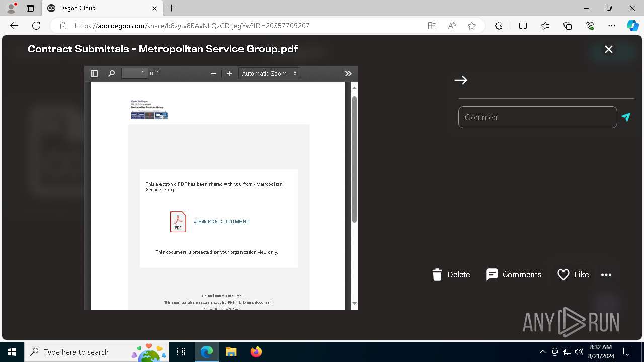Viewport: 644px width, 362px height.
Task: Open the Windows Start menu
Action: [12, 352]
